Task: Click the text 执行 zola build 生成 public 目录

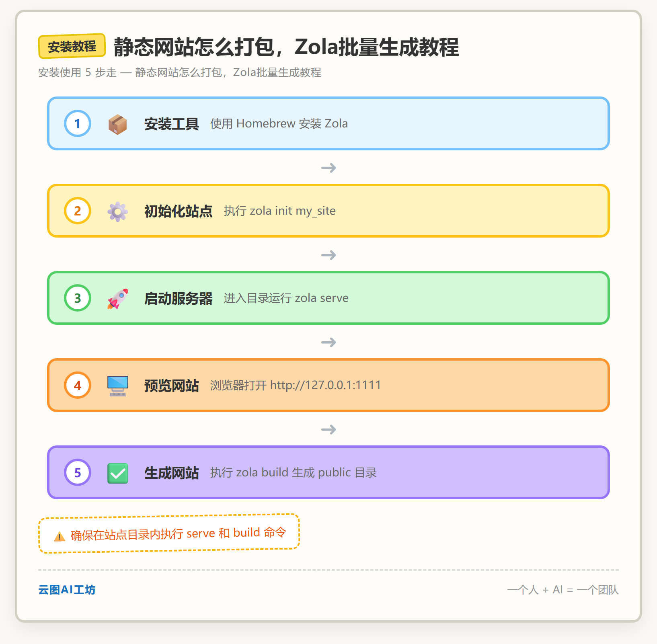Action: 294,472
